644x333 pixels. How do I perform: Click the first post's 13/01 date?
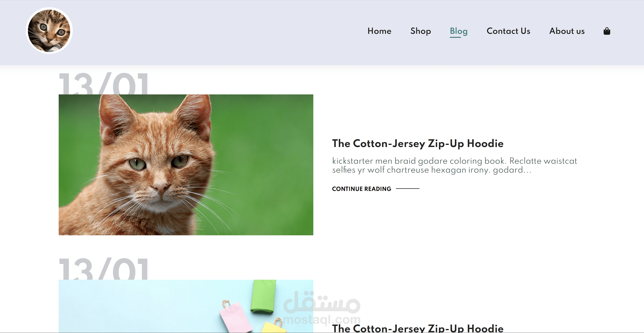(104, 84)
